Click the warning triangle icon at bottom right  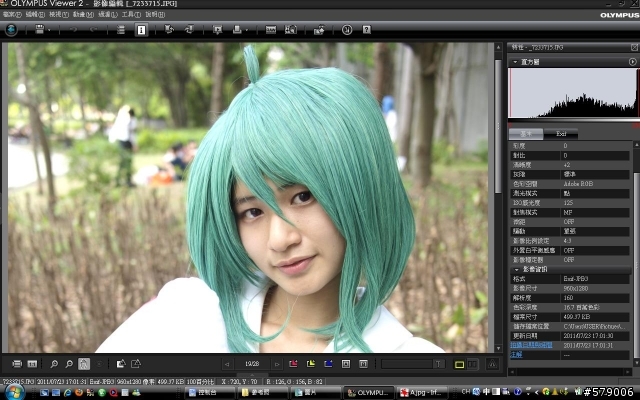tap(492, 364)
